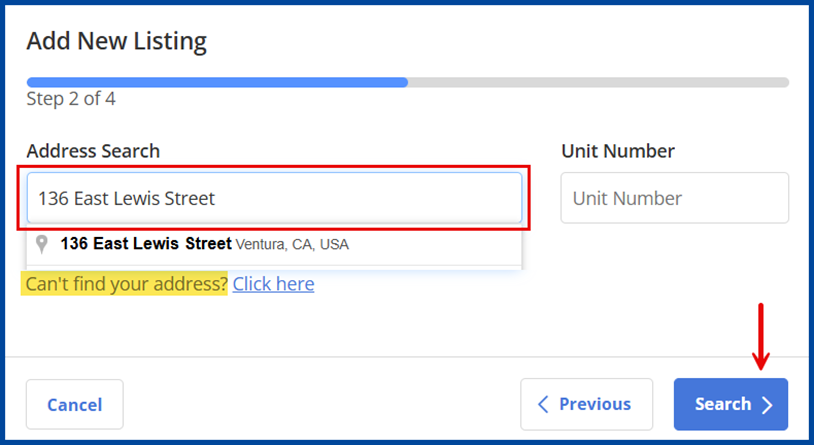Click the "Unit Number" field label
The width and height of the screenshot is (814, 445).
[618, 151]
